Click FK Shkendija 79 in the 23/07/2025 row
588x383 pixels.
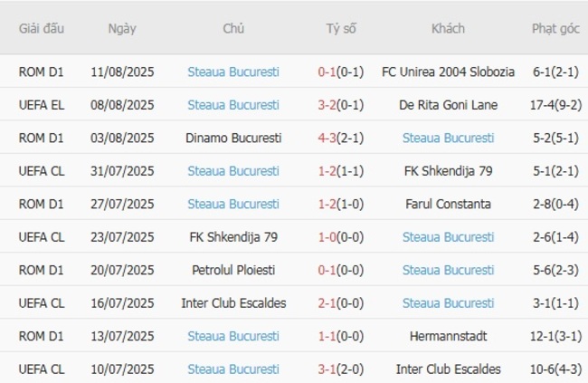pos(233,237)
